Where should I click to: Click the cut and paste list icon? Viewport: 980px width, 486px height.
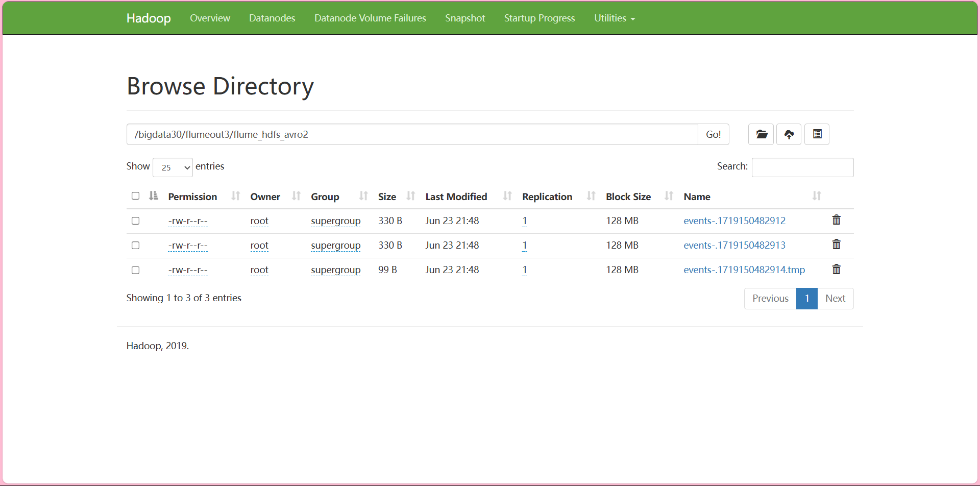point(817,134)
